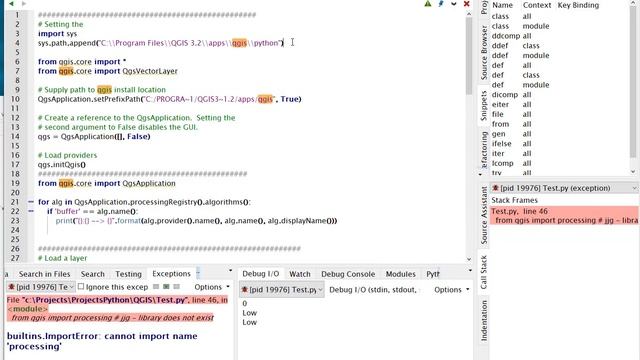Screen dimensions: 640x360
Task: Open pid 19976 Test.py dropdown in Debug I/O
Action: point(282,289)
